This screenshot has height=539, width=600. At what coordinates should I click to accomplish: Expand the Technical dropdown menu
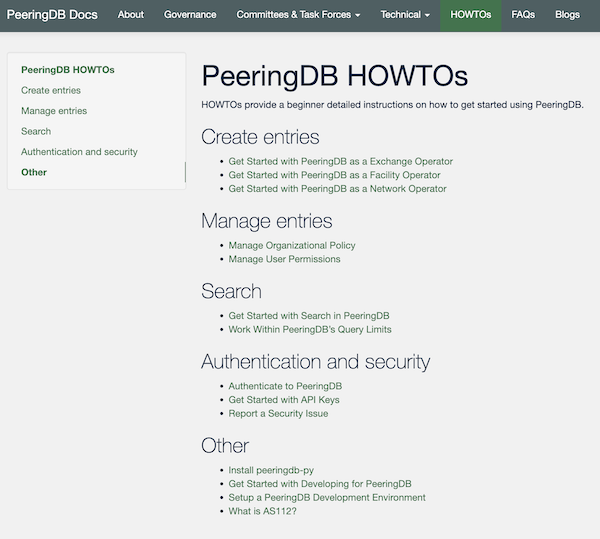click(405, 15)
